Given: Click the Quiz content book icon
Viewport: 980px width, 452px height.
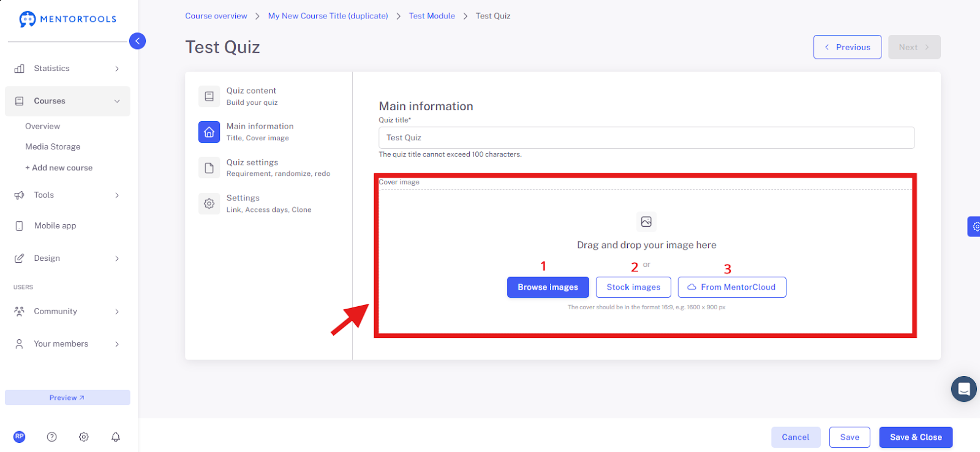Looking at the screenshot, I should click(x=209, y=96).
